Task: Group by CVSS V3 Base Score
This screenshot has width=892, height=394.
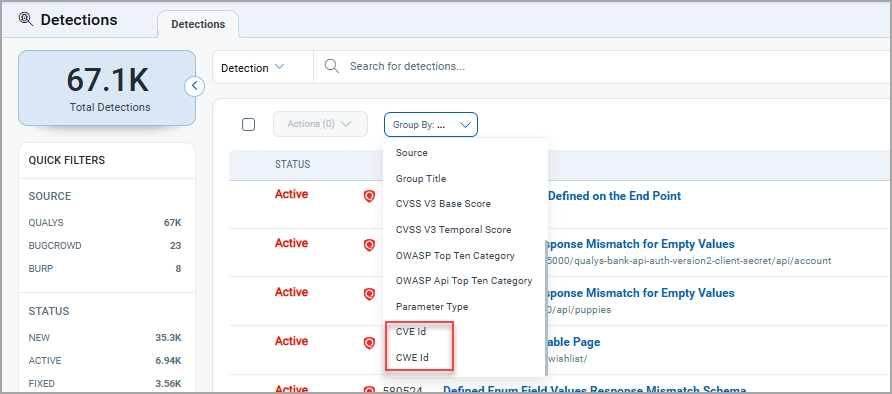Action: click(443, 204)
